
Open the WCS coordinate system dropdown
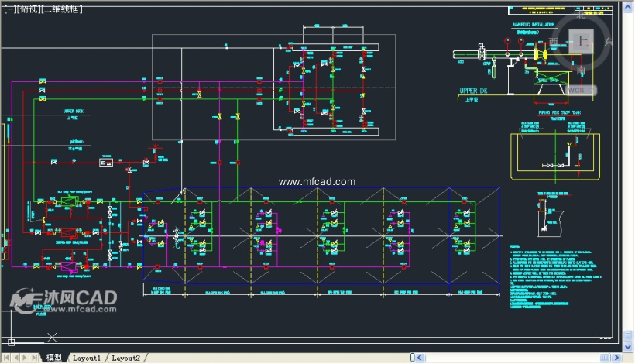[578, 90]
